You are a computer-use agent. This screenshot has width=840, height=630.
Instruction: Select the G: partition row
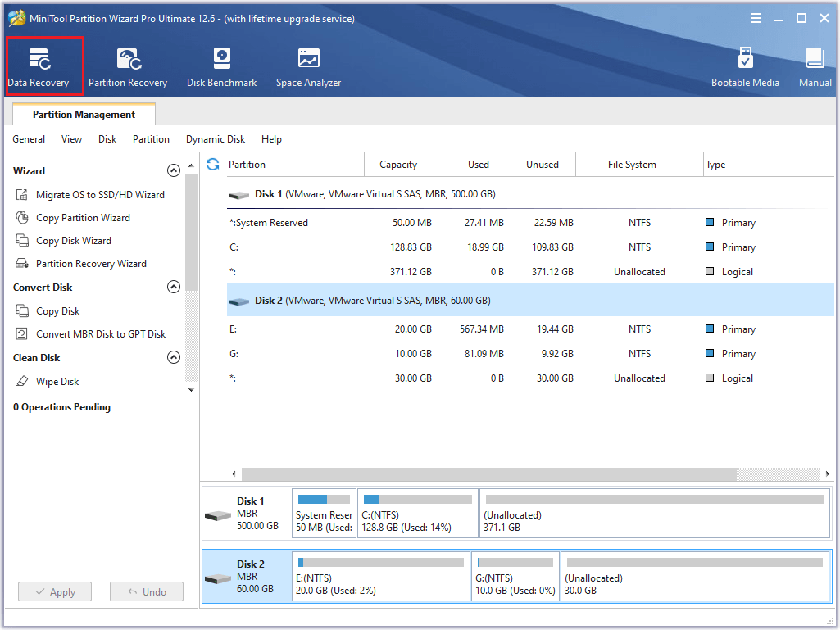coord(530,354)
